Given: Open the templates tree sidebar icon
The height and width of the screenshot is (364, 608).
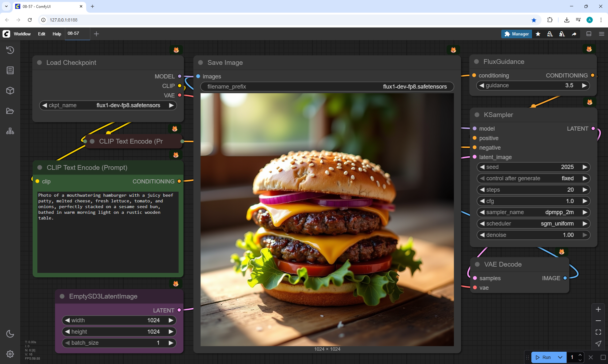Looking at the screenshot, I should click(x=10, y=131).
